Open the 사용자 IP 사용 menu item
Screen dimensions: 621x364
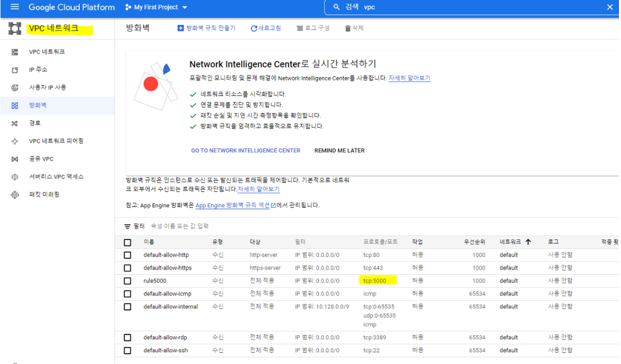[x=48, y=88]
